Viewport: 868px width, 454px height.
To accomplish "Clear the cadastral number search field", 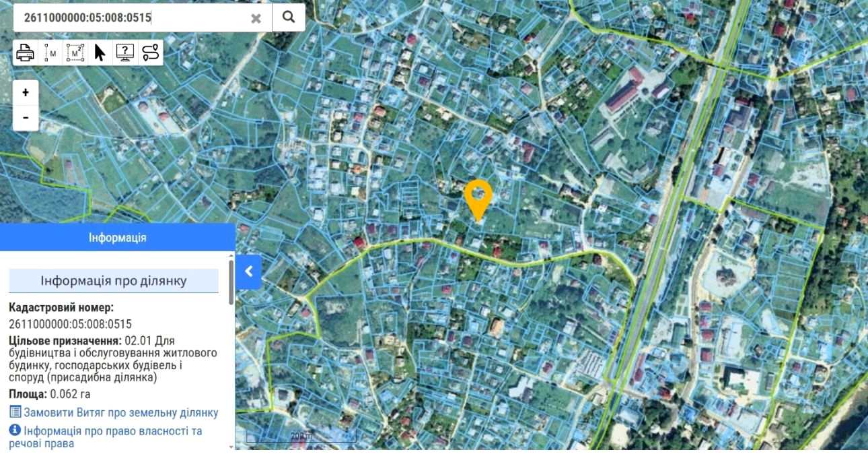I will pos(256,18).
